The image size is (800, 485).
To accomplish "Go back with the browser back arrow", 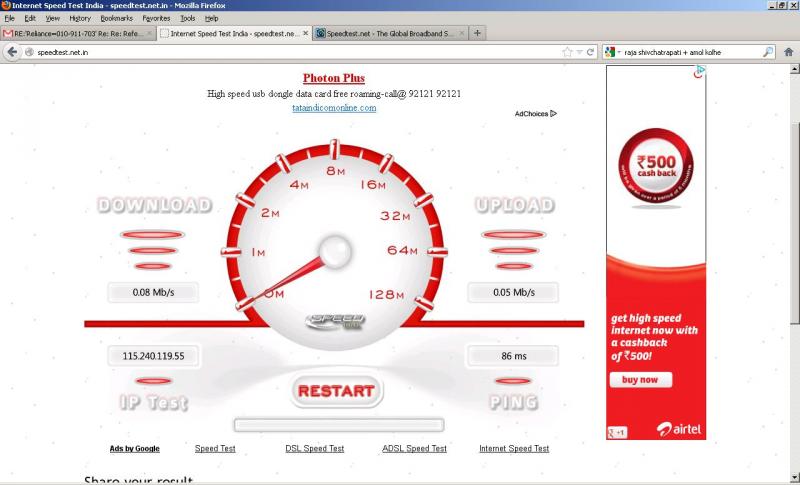I will coord(12,52).
